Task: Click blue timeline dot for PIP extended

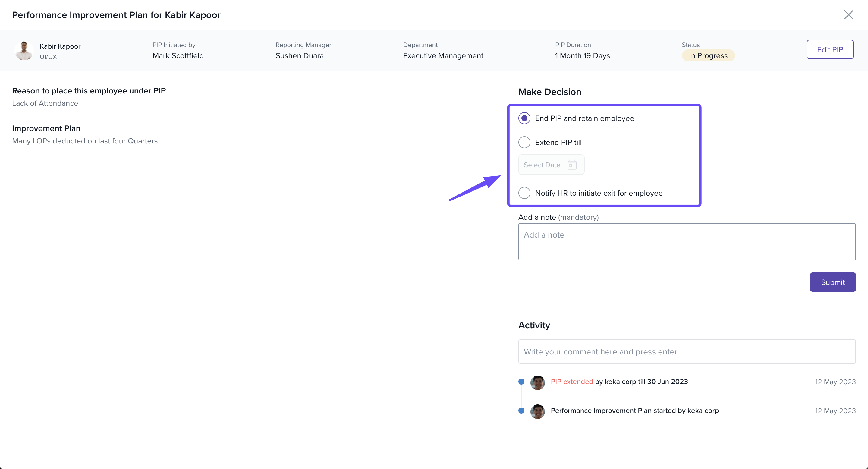Action: click(x=521, y=382)
